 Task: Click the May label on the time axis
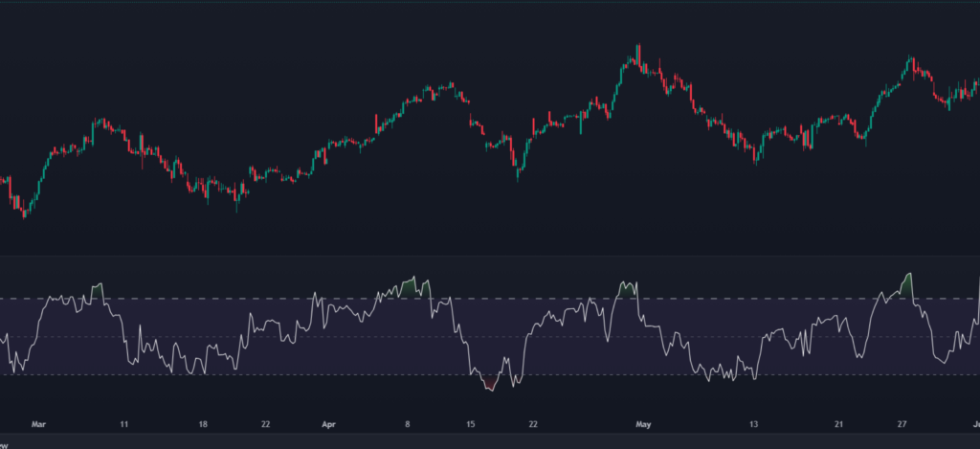point(643,425)
